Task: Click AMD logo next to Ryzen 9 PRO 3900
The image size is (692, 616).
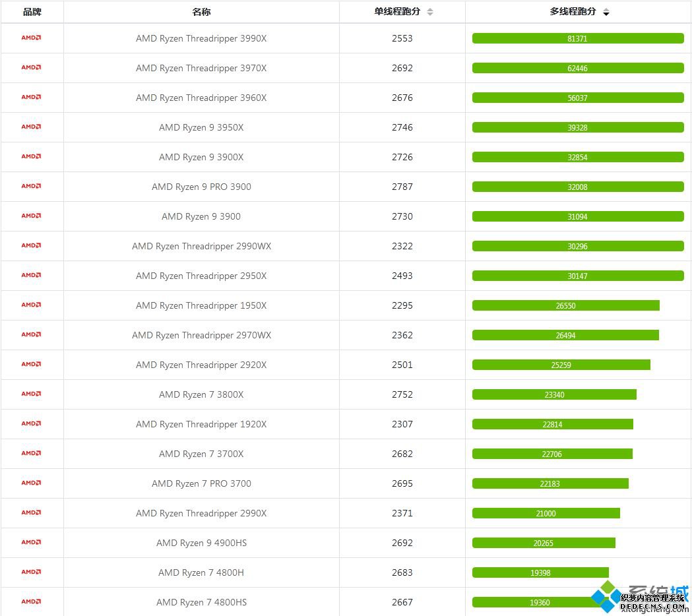Action: click(x=31, y=186)
